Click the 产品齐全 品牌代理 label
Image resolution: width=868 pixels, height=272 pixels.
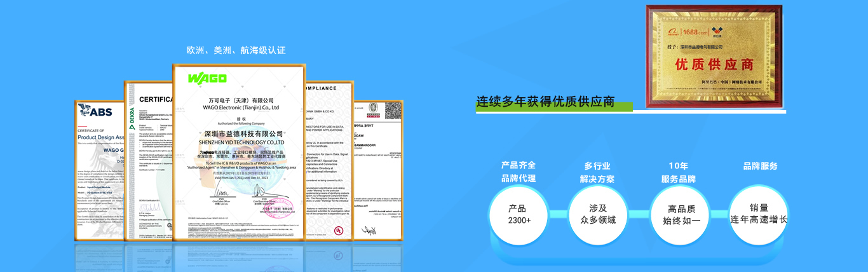click(519, 172)
